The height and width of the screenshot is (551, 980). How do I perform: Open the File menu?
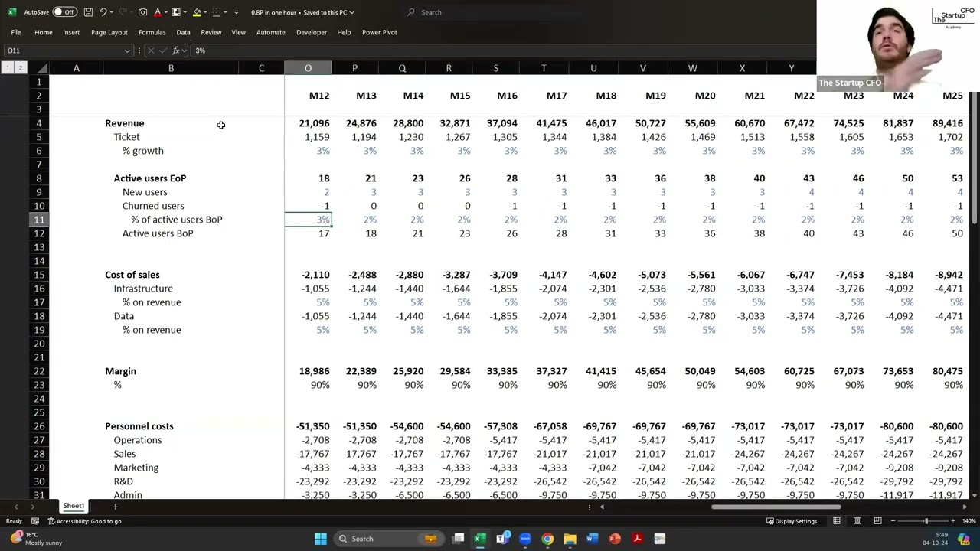15,32
